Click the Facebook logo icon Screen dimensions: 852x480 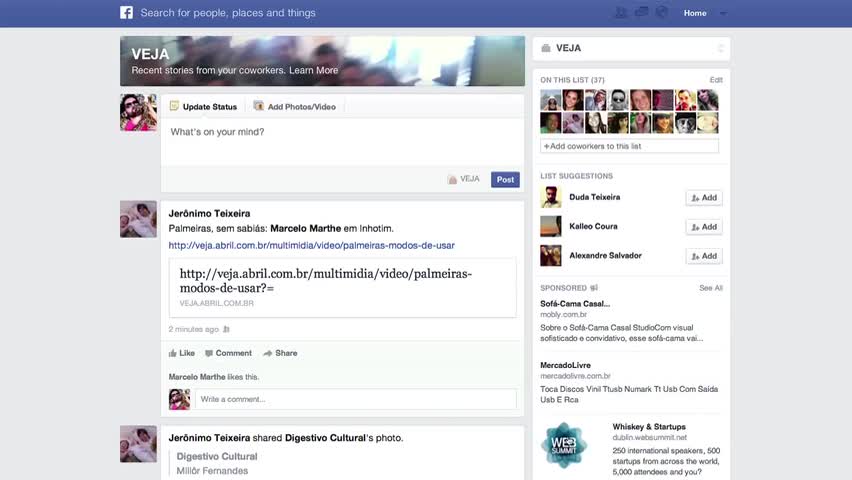click(126, 13)
